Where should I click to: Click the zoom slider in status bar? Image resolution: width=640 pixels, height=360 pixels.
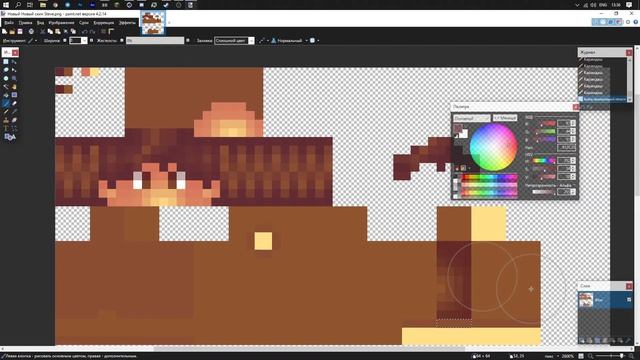point(610,356)
